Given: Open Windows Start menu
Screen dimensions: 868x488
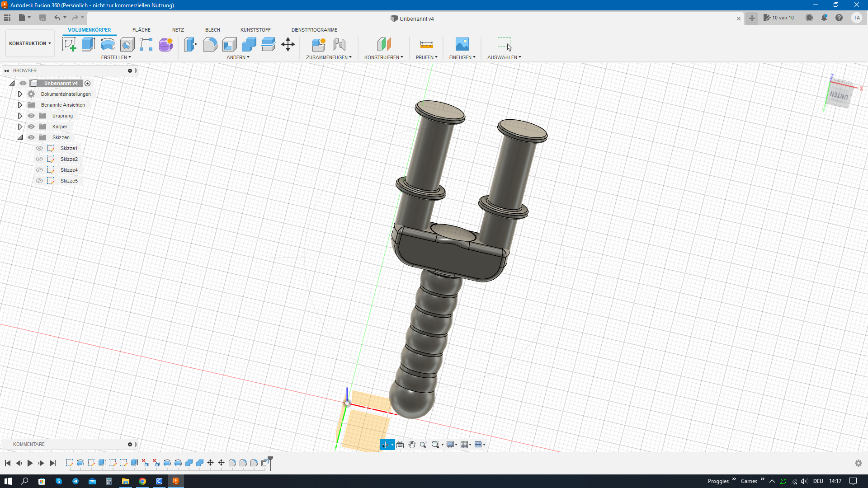Looking at the screenshot, I should tap(8, 481).
